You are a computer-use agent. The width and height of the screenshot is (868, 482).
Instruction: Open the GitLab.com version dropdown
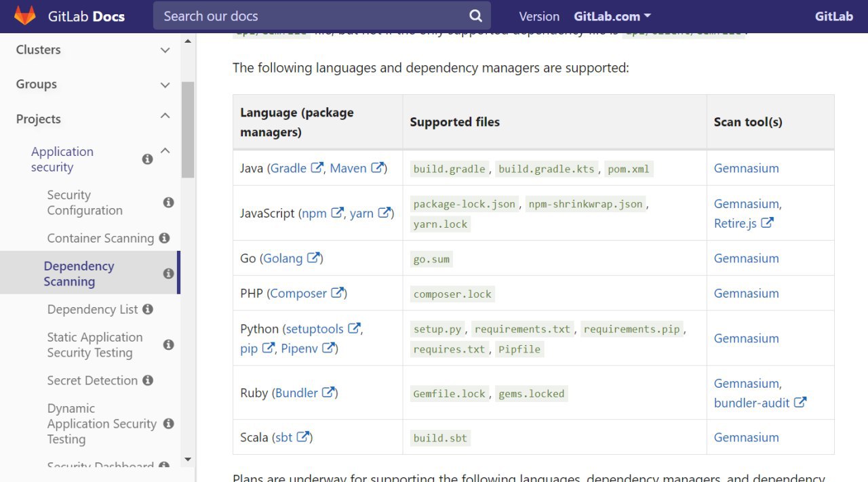tap(612, 16)
